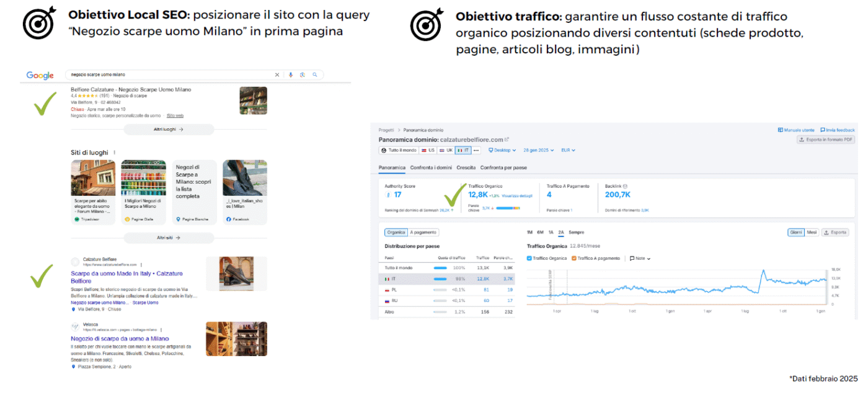Select the 'Tutto il mondo' database button
This screenshot has height=400, width=868.
[399, 150]
